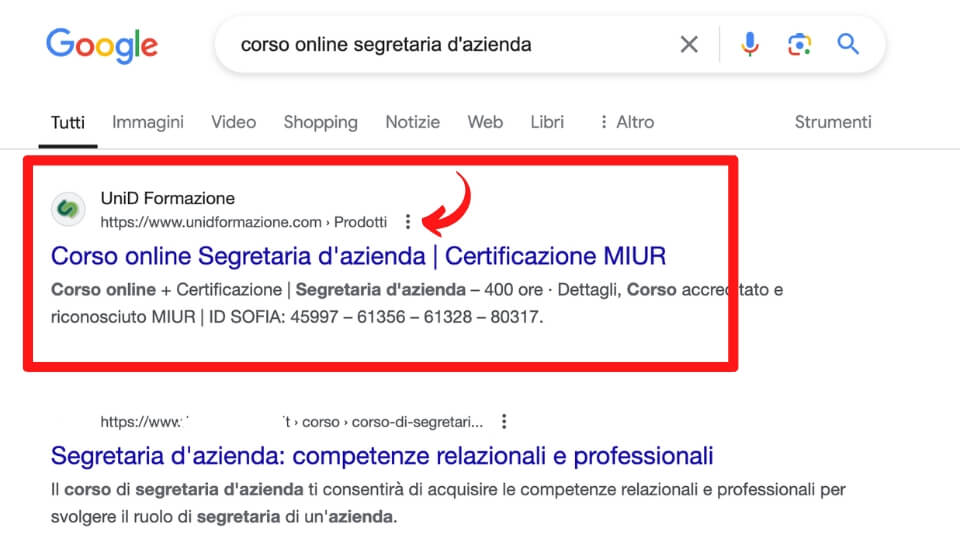This screenshot has width=960, height=540.
Task: Open the corso-di-segretari URL breadcrumb
Action: point(291,422)
